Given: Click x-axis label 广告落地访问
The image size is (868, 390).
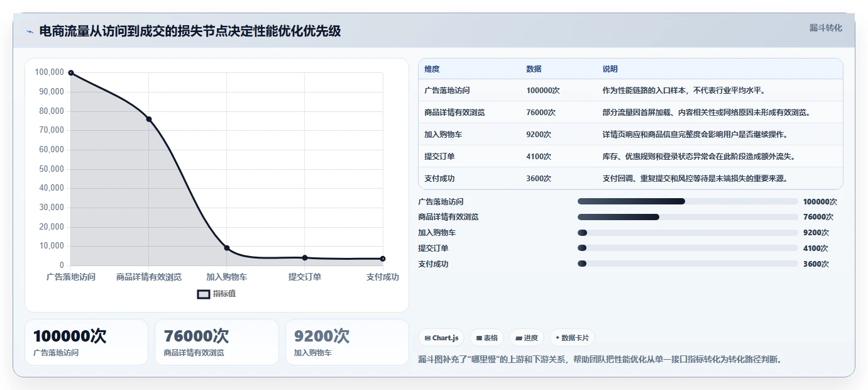Looking at the screenshot, I should click(x=71, y=277).
